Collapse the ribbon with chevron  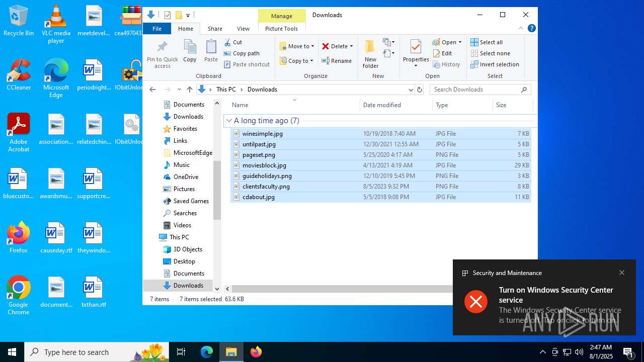click(521, 28)
